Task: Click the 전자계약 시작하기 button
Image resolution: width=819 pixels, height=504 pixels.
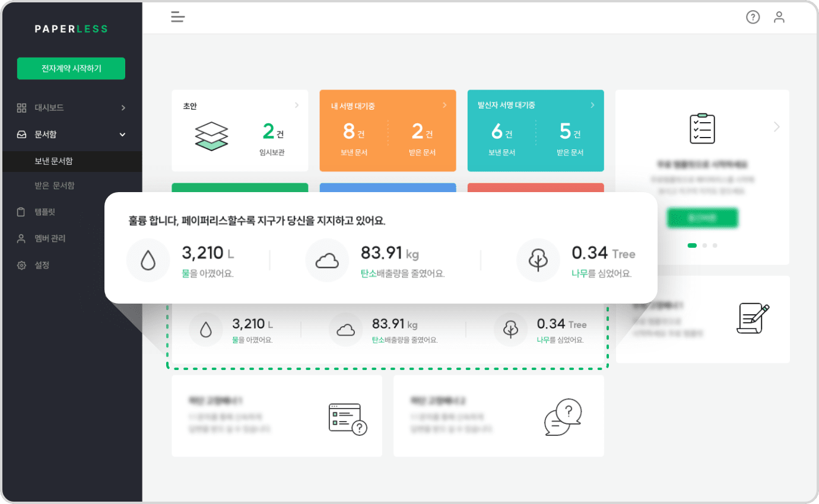Action: [x=71, y=69]
